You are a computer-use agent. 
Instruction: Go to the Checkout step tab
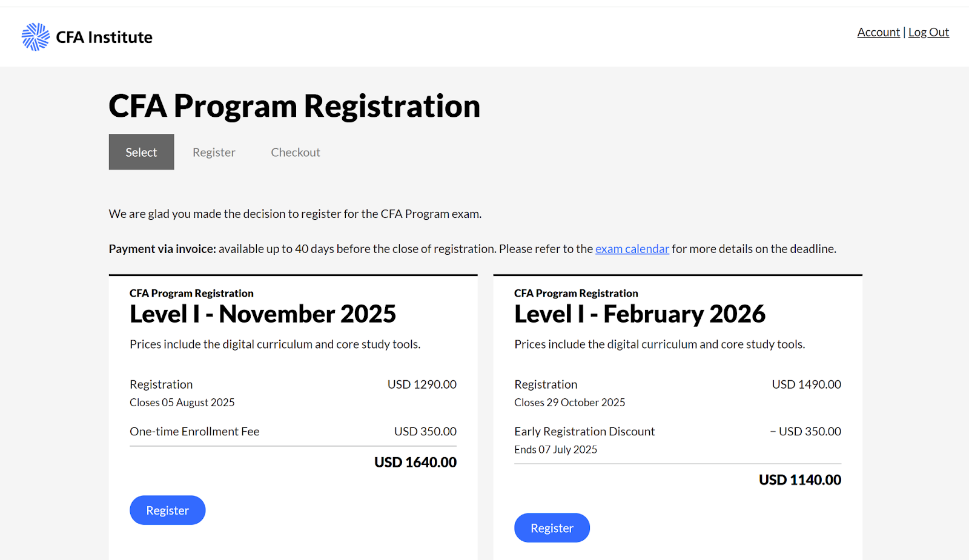[x=296, y=153]
